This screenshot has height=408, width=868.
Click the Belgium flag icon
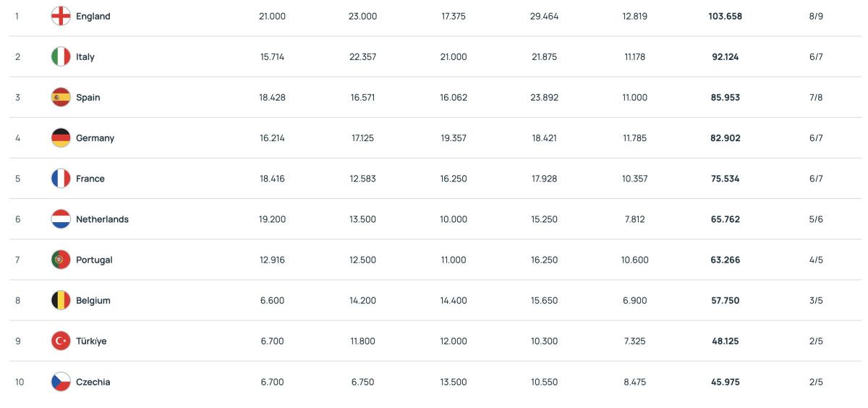pos(61,300)
